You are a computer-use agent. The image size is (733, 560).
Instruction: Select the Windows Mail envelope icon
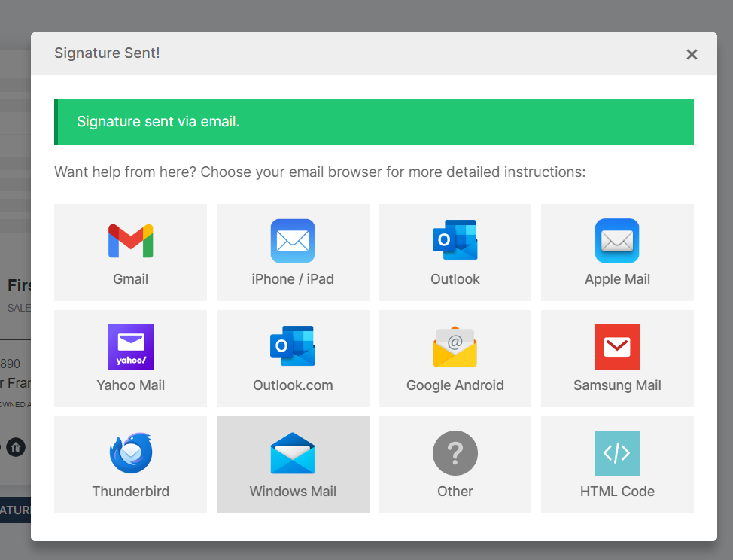(293, 453)
